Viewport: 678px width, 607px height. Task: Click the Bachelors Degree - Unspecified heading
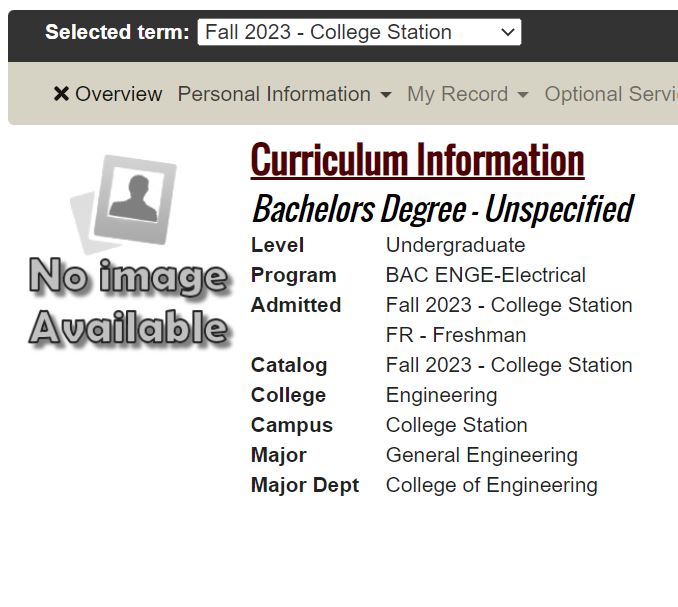[x=441, y=209]
